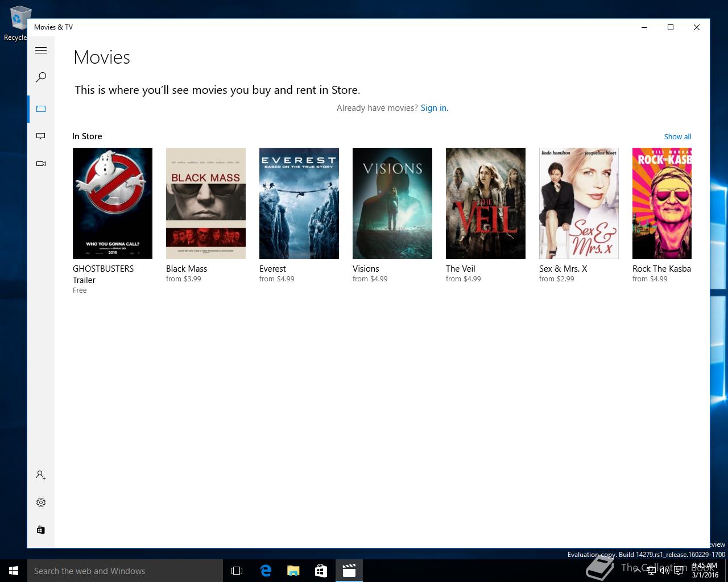Open the Sex & Mrs. X poster
Viewport: 728px width, 582px height.
coord(579,203)
